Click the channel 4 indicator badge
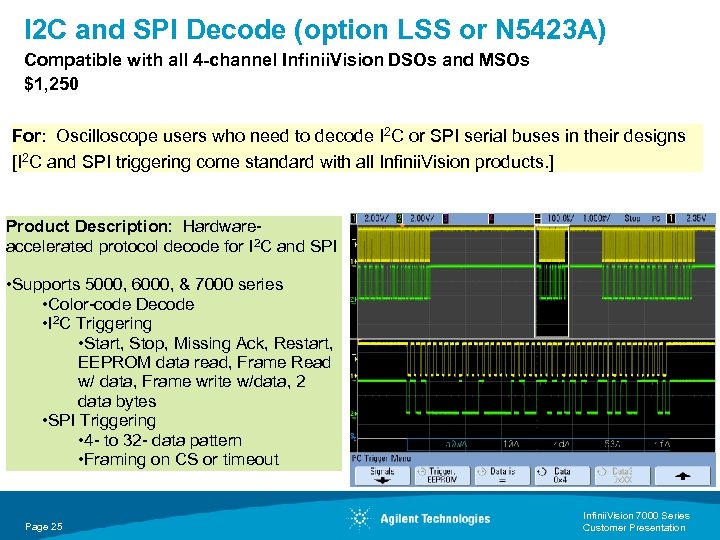 click(491, 219)
